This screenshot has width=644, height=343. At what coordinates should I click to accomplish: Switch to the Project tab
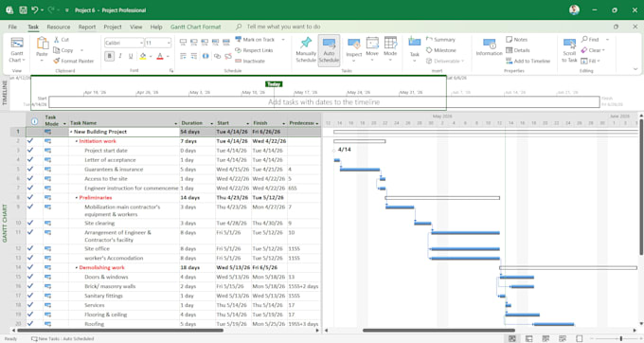(x=113, y=27)
